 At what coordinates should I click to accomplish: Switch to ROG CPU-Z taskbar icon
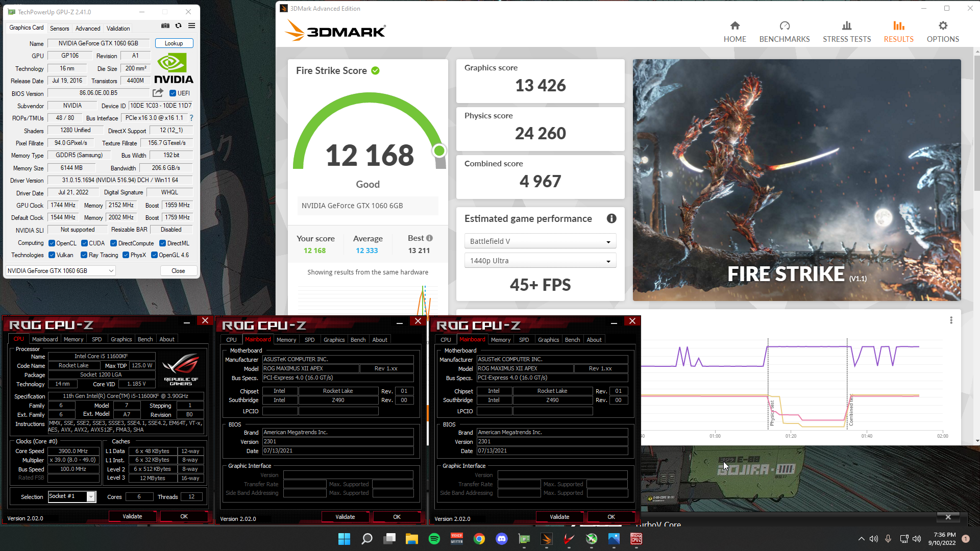636,539
